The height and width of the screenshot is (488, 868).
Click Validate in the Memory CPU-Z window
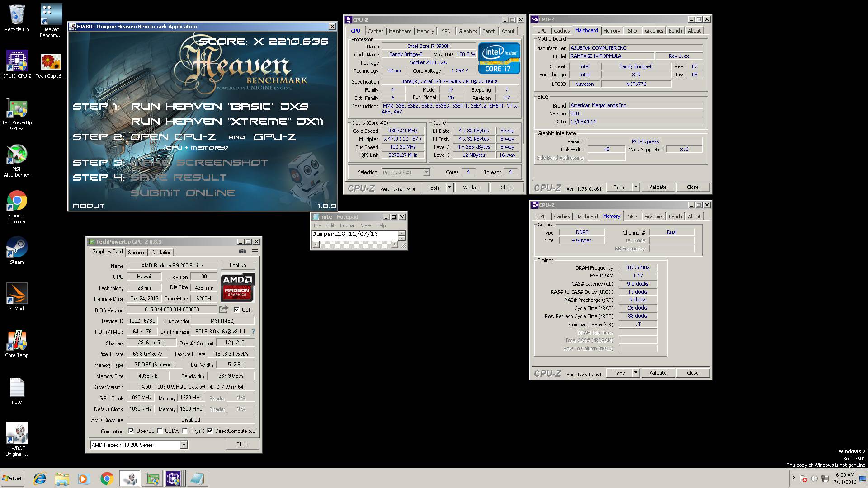658,373
